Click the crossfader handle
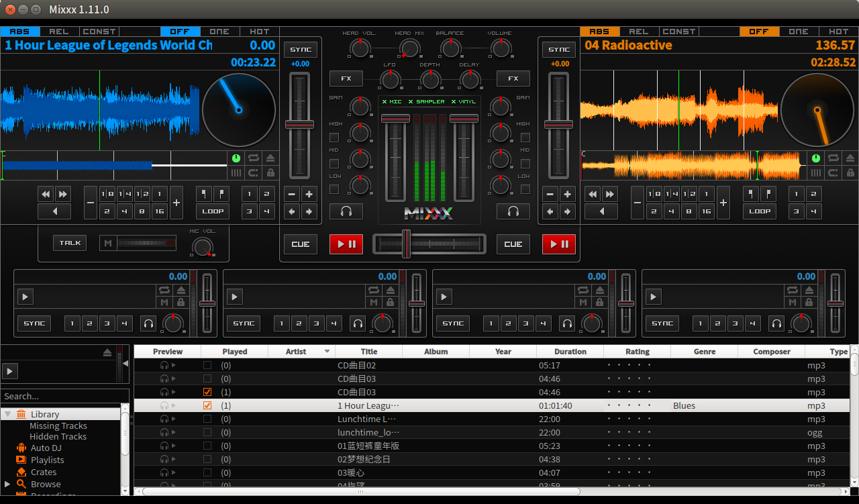 [x=406, y=244]
